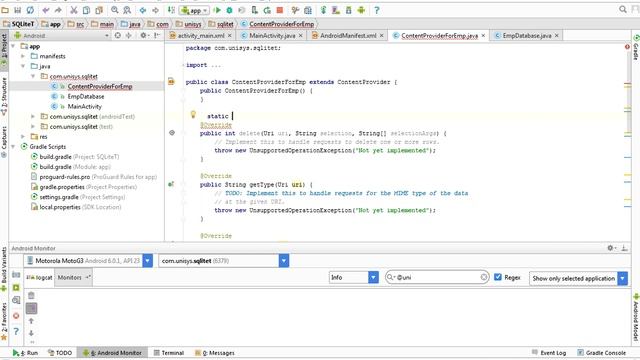Image resolution: width=640 pixels, height=360 pixels.
Task: Click the Paste icon in toolbar
Action: (99, 10)
